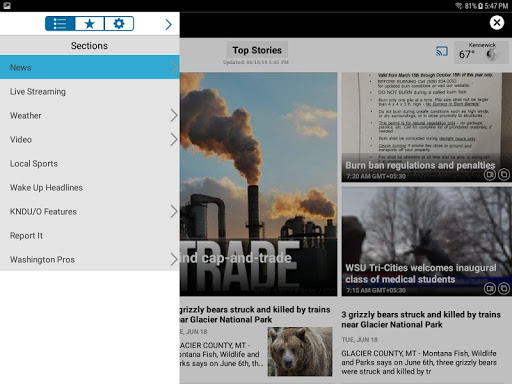Open the Local Sports section
512x384 pixels.
point(90,163)
